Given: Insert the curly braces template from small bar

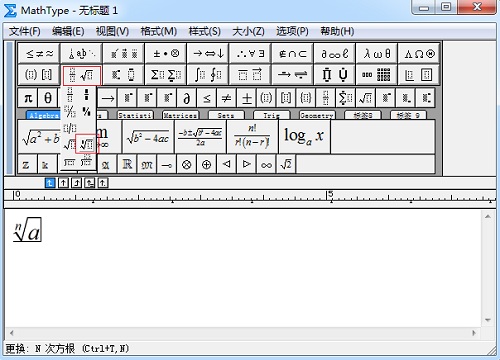Looking at the screenshot, I should (x=306, y=98).
